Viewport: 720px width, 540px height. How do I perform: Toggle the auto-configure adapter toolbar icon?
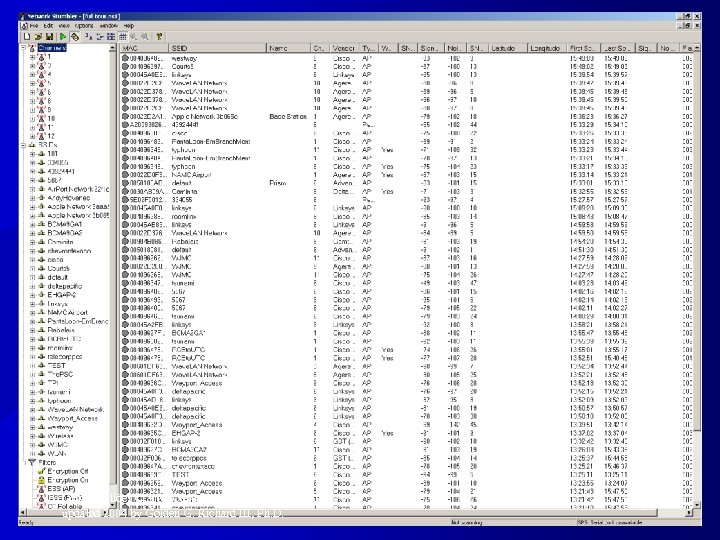(x=74, y=37)
